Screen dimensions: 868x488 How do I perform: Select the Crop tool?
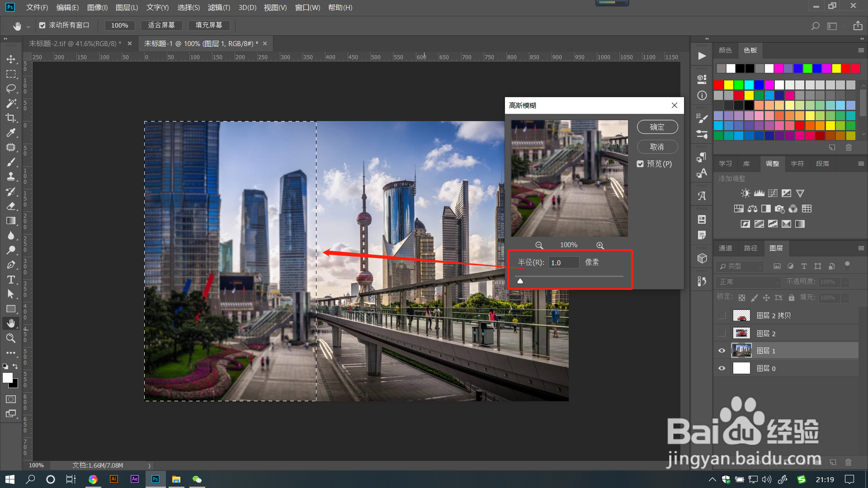pos(11,118)
